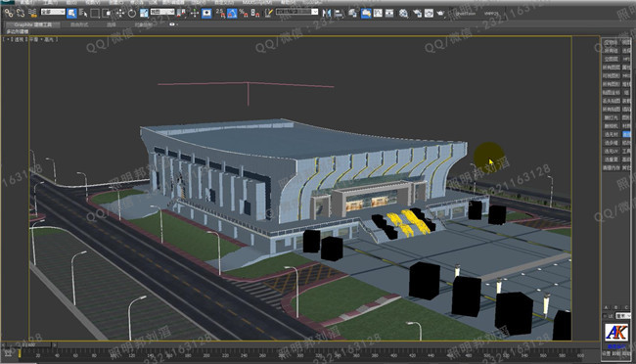Toggle the Keyboard Shortcut Override button
Viewport: 636px width, 364px height.
(206, 13)
